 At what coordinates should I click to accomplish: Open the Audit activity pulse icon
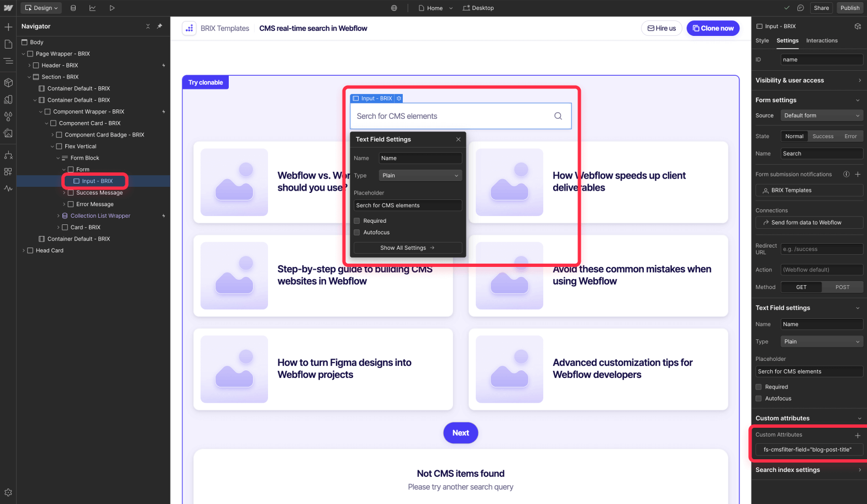tap(8, 188)
